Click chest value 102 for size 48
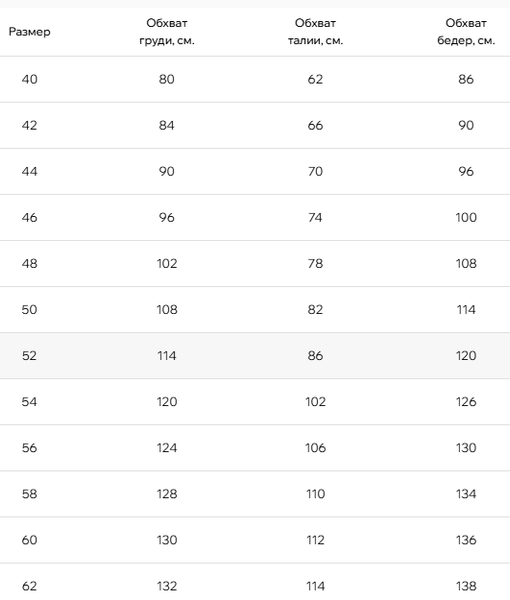 click(167, 264)
